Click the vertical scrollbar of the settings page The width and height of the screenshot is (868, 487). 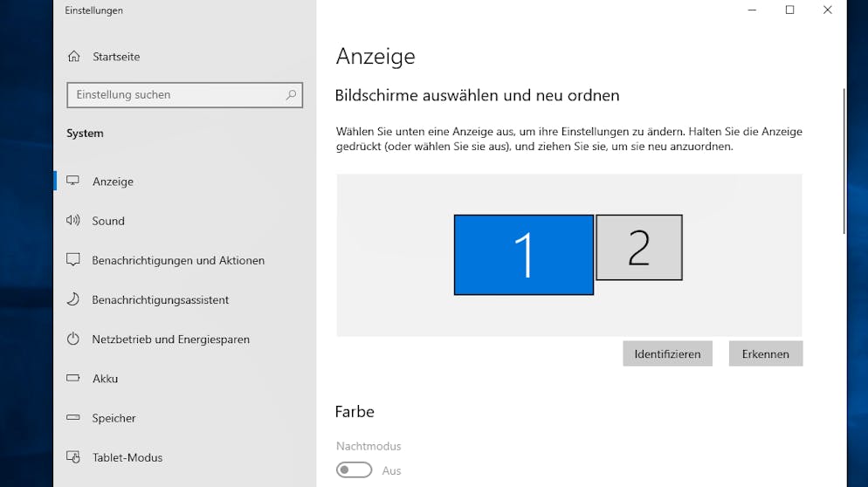844,161
